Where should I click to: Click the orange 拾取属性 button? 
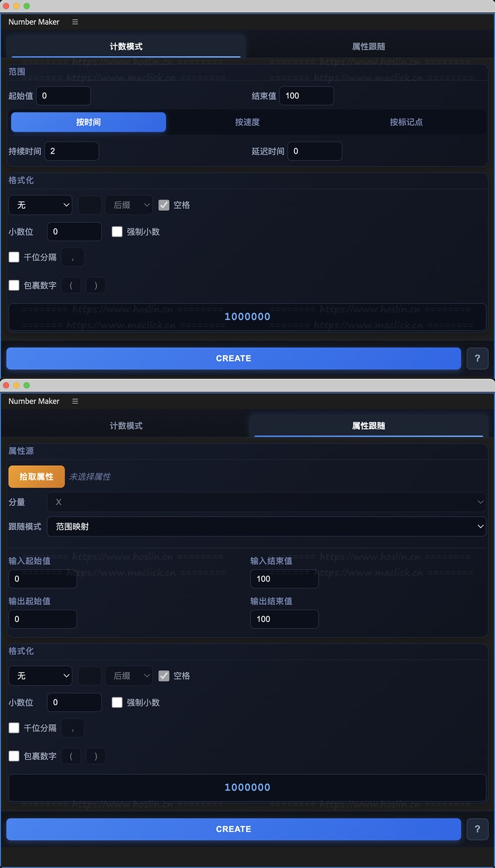pyautogui.click(x=37, y=477)
